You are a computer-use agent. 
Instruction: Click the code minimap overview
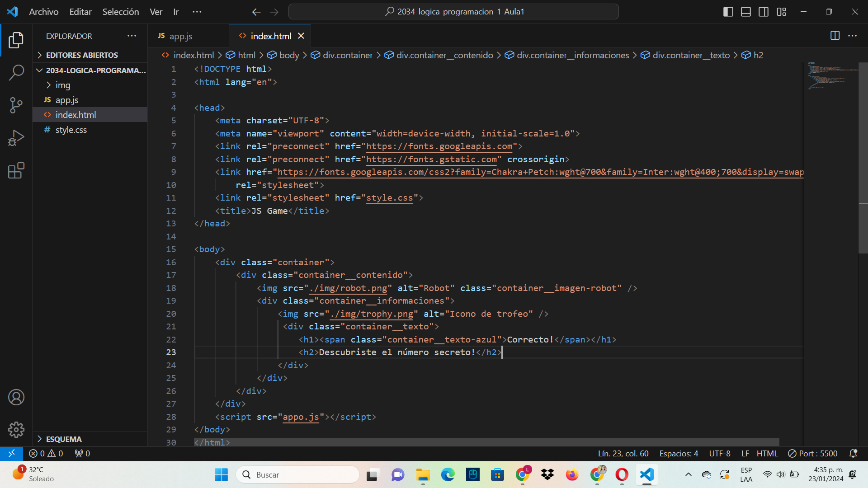(831, 76)
